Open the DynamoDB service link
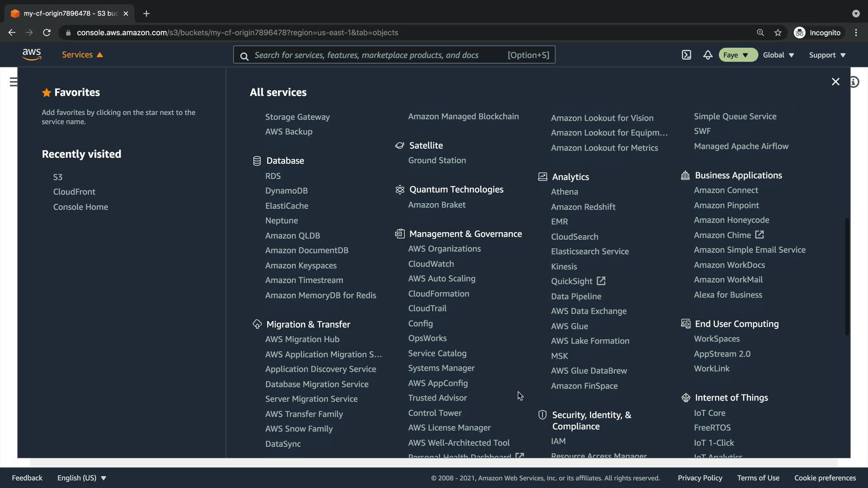 286,191
